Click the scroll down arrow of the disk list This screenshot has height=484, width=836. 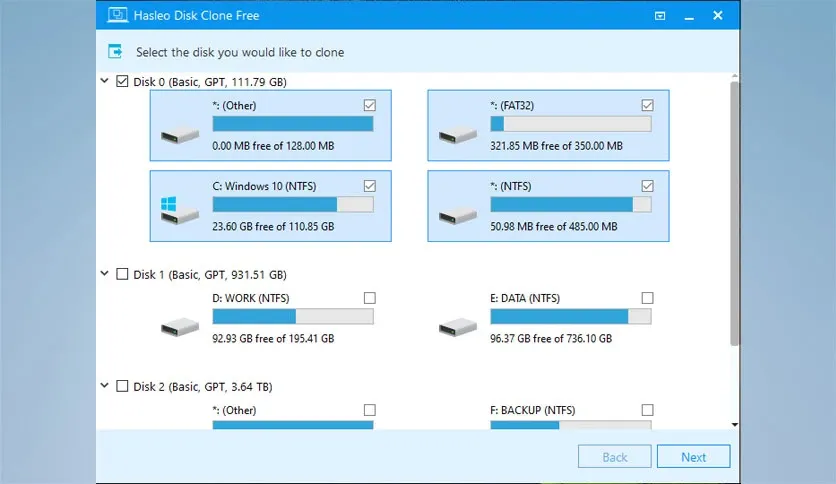coord(735,425)
